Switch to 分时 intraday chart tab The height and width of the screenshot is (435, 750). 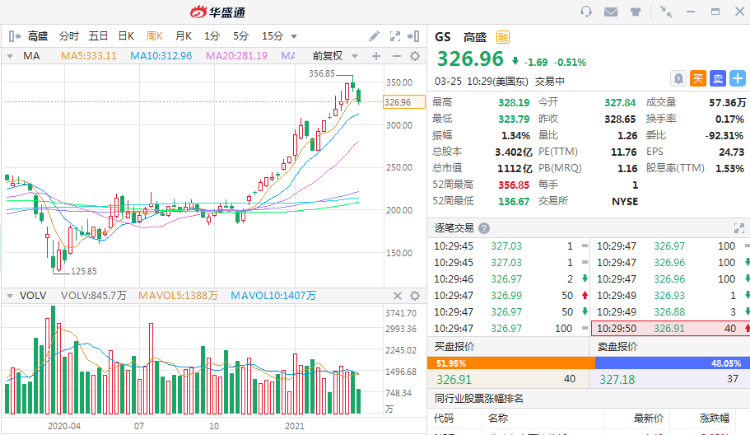coord(69,36)
